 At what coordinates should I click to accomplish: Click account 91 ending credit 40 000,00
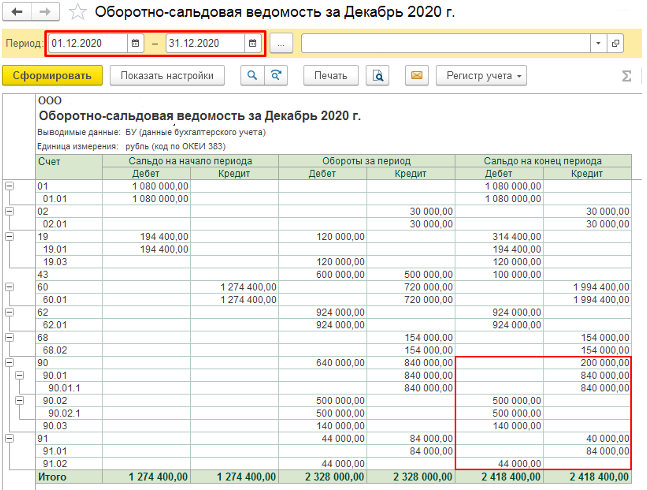587,438
